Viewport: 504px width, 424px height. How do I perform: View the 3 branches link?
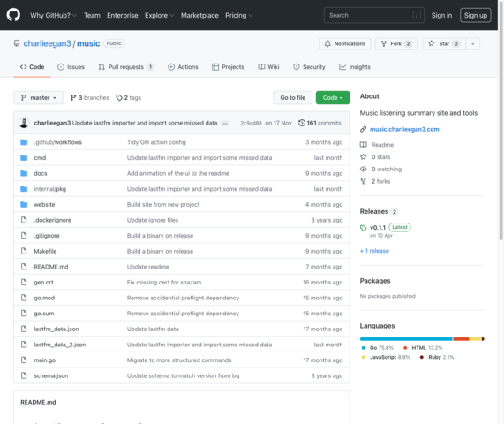[90, 97]
